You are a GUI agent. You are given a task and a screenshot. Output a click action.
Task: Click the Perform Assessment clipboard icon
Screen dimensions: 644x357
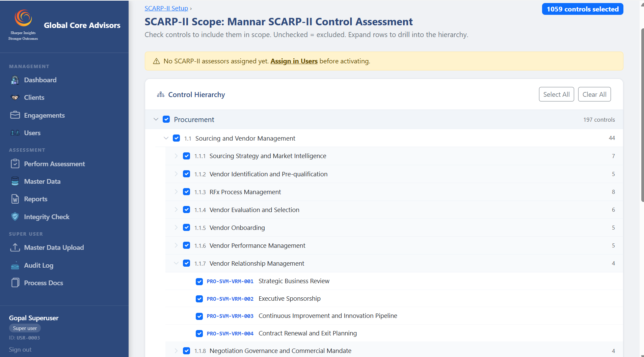(x=15, y=164)
